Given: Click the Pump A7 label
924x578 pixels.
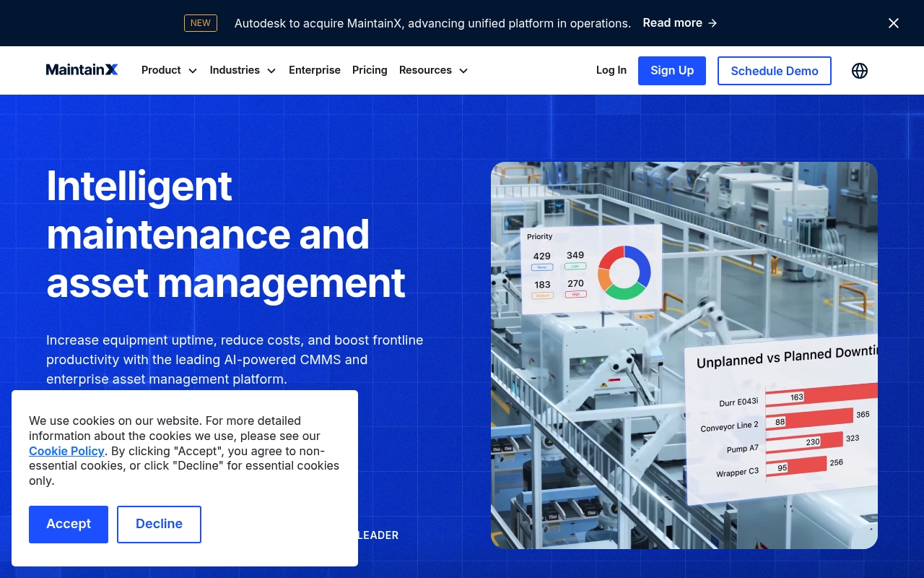Looking at the screenshot, I should tap(743, 449).
